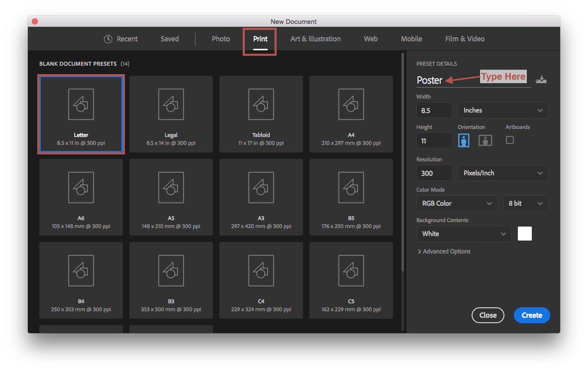
Task: Click the white background color swatch
Action: 525,234
